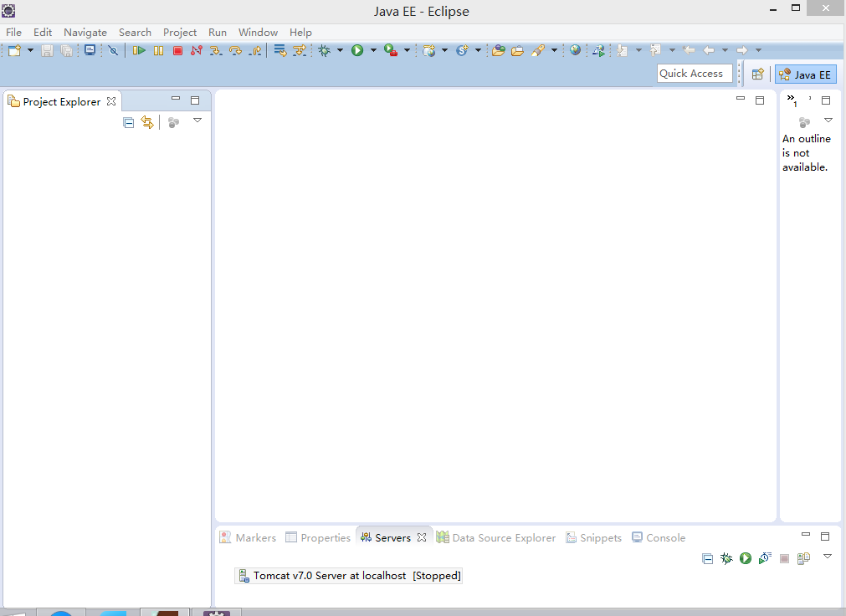Image resolution: width=846 pixels, height=616 pixels.
Task: Open the Help menu
Action: pos(300,33)
